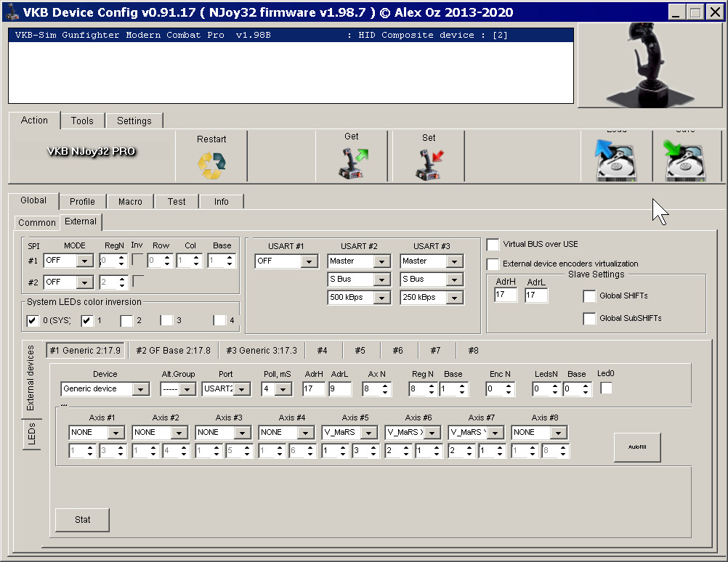
Task: Open USART #2 Master dropdown
Action: coord(381,261)
